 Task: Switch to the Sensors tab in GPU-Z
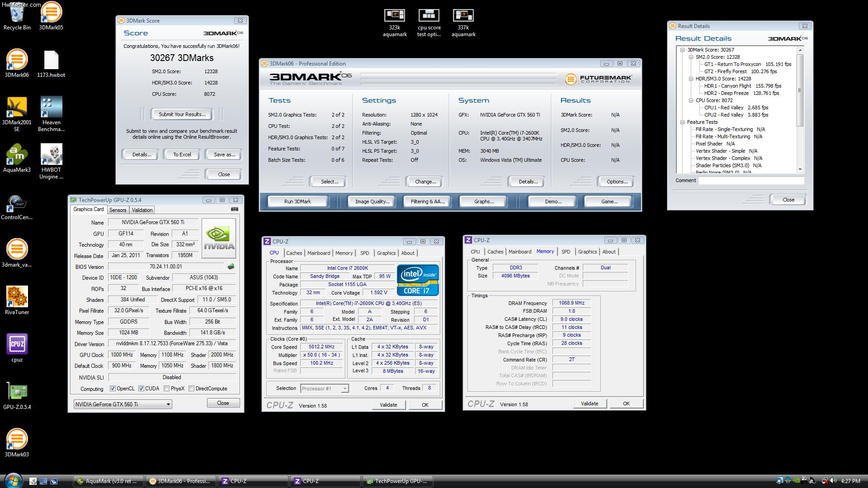coord(118,210)
